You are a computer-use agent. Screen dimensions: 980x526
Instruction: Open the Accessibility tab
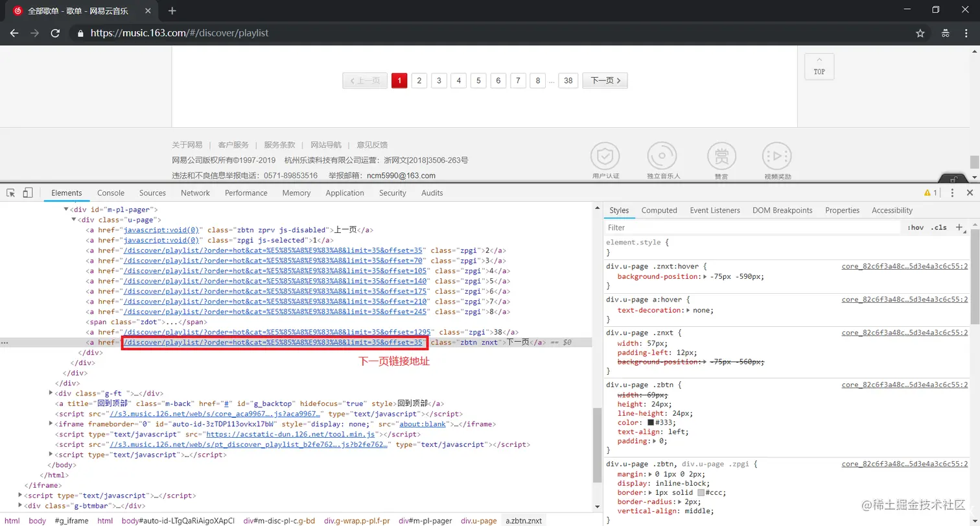pyautogui.click(x=892, y=210)
